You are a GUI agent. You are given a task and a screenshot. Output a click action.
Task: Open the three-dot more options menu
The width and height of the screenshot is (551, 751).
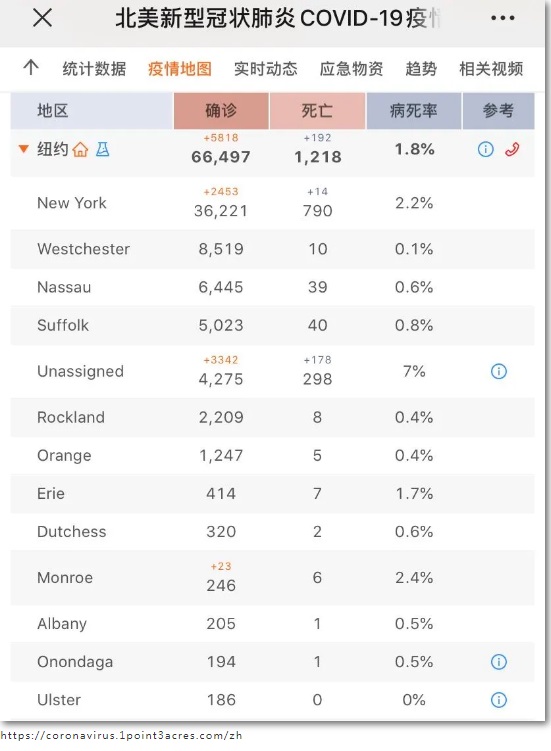(503, 18)
